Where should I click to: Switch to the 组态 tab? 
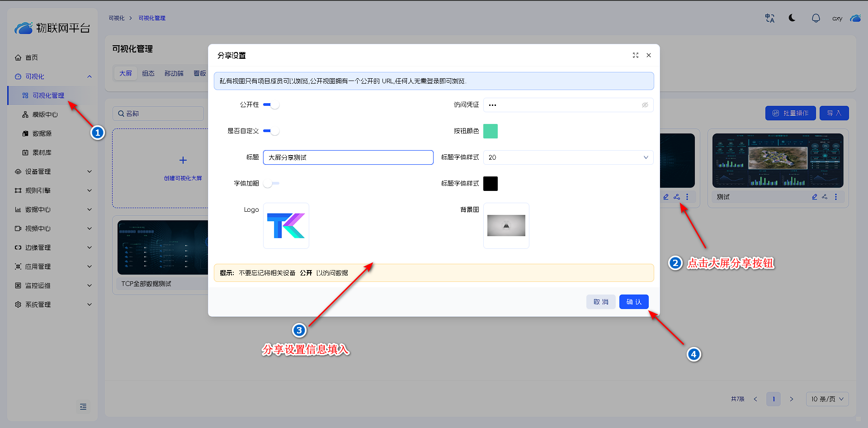tap(148, 73)
